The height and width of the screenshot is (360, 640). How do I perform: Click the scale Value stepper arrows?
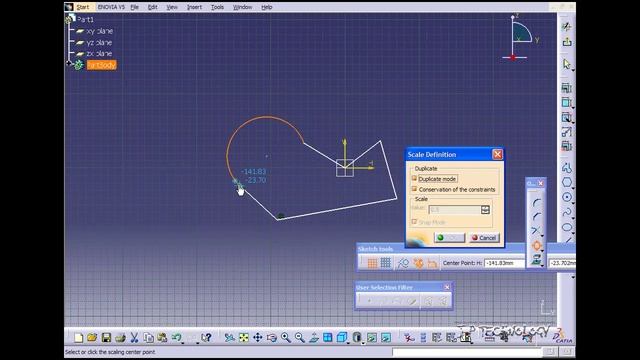(485, 210)
